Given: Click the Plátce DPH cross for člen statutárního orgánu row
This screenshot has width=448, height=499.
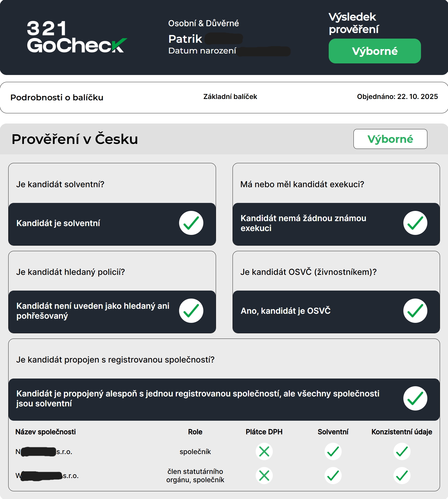Looking at the screenshot, I should point(264,476).
